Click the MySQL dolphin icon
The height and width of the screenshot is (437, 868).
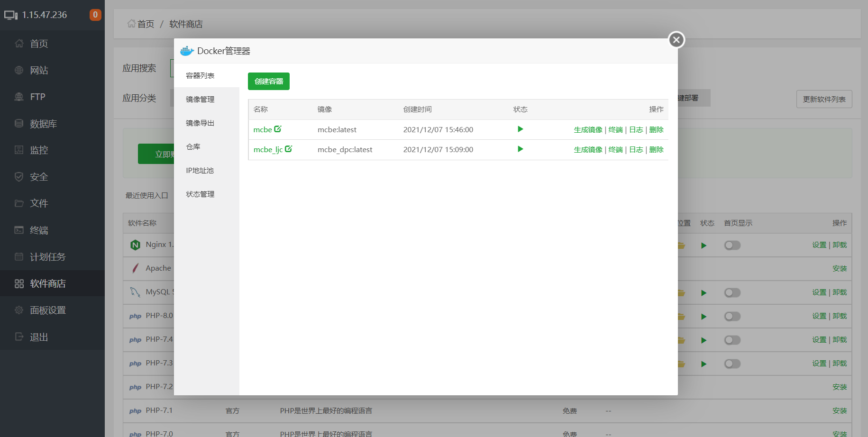(x=135, y=292)
